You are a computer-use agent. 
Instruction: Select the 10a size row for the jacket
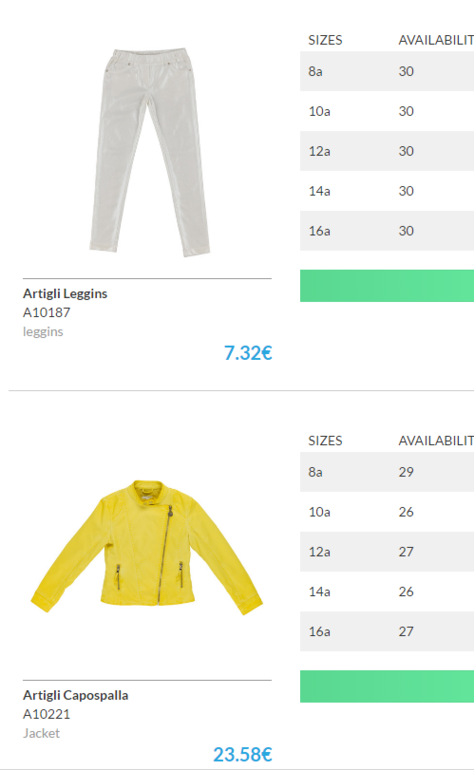pos(387,512)
